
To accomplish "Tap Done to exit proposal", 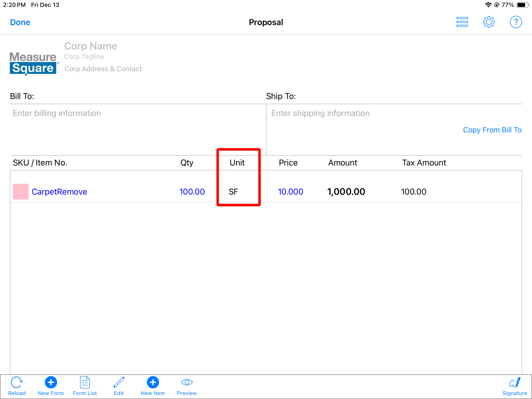I will coord(20,22).
